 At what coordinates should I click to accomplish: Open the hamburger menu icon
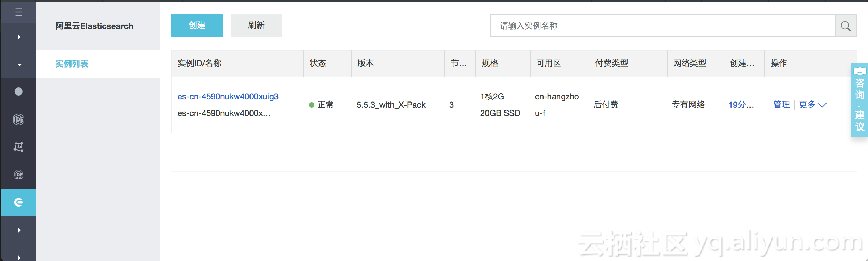pos(19,12)
